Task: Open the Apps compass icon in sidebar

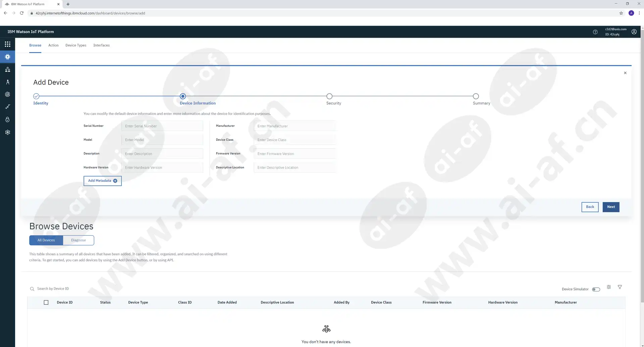Action: pyautogui.click(x=7, y=82)
